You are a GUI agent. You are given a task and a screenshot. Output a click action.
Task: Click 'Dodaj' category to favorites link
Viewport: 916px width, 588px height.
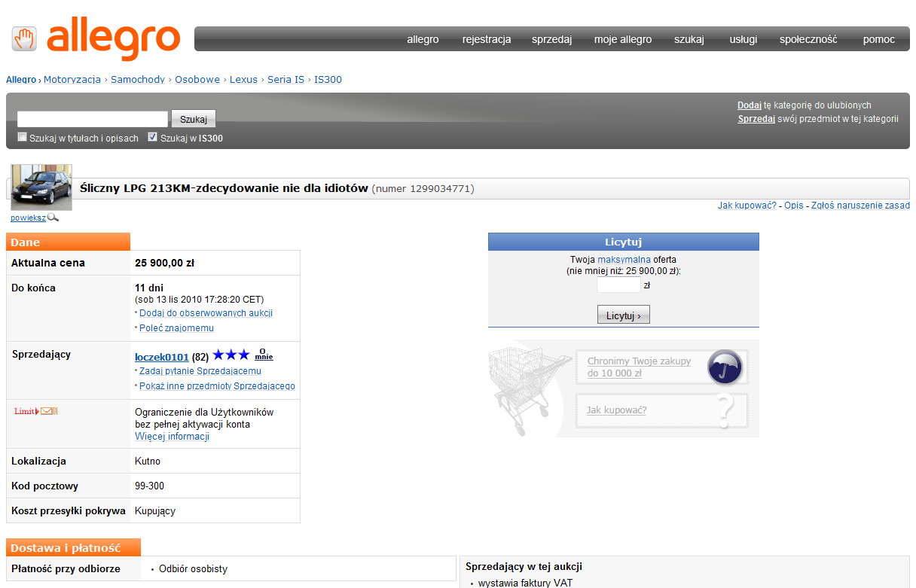pos(750,105)
